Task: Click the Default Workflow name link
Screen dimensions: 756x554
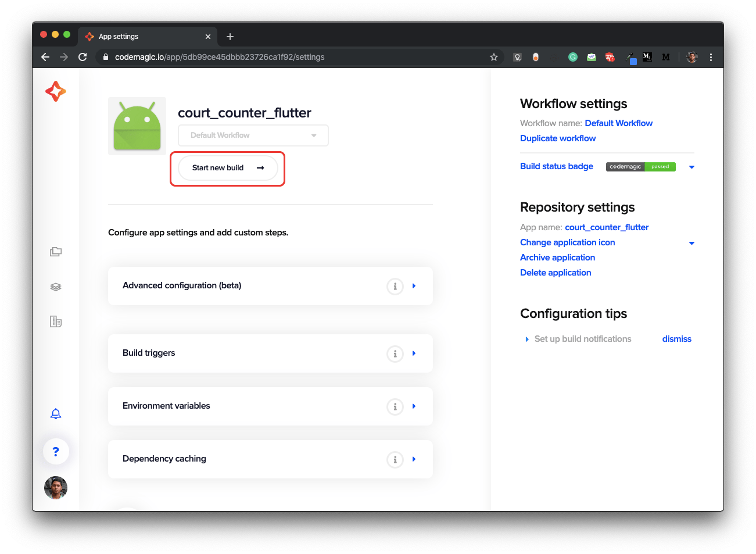Action: point(618,123)
